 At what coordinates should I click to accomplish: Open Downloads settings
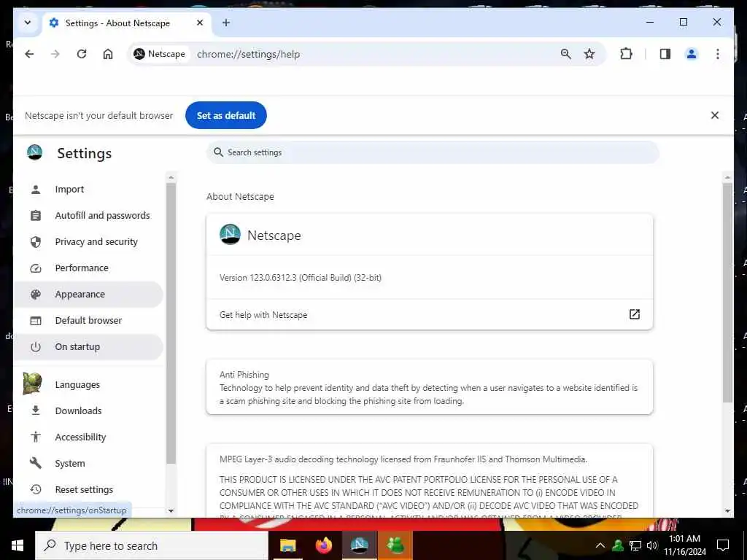click(x=88, y=411)
